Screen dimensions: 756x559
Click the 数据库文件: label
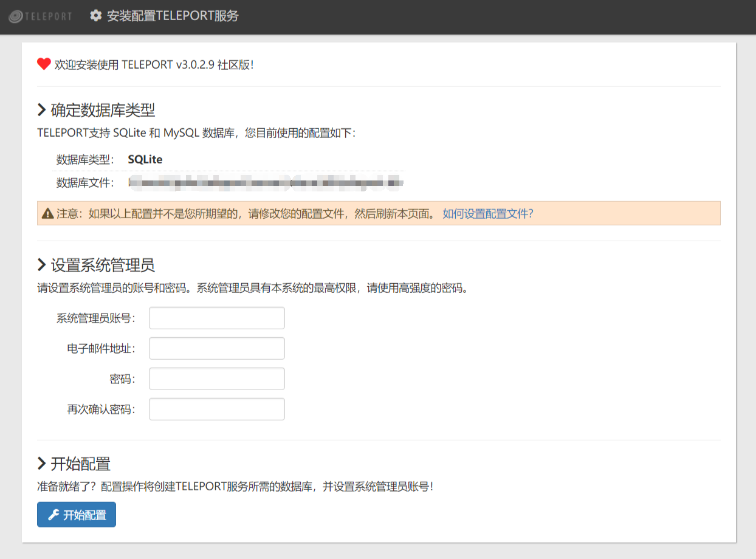click(x=86, y=182)
